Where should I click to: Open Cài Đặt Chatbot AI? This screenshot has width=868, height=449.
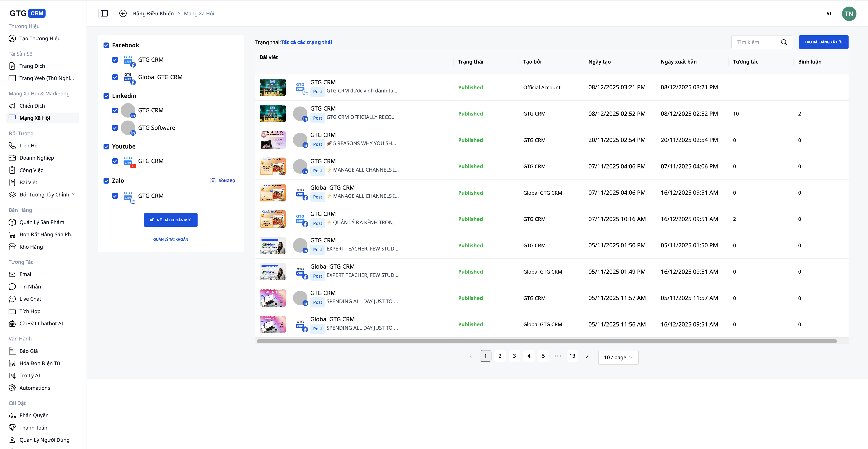click(41, 323)
